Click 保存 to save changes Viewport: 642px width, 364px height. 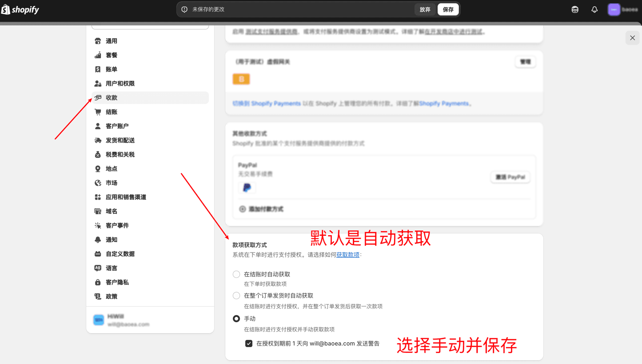pyautogui.click(x=448, y=9)
